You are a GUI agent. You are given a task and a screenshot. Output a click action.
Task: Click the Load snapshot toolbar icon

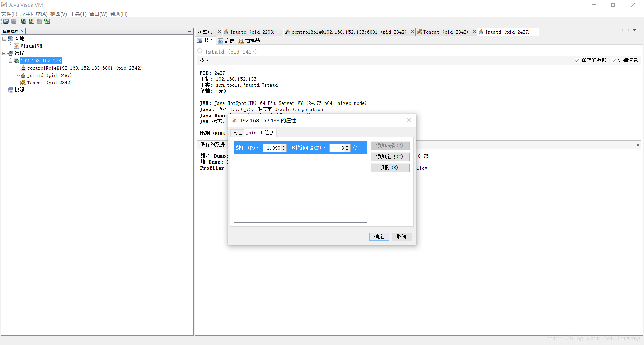coord(6,21)
